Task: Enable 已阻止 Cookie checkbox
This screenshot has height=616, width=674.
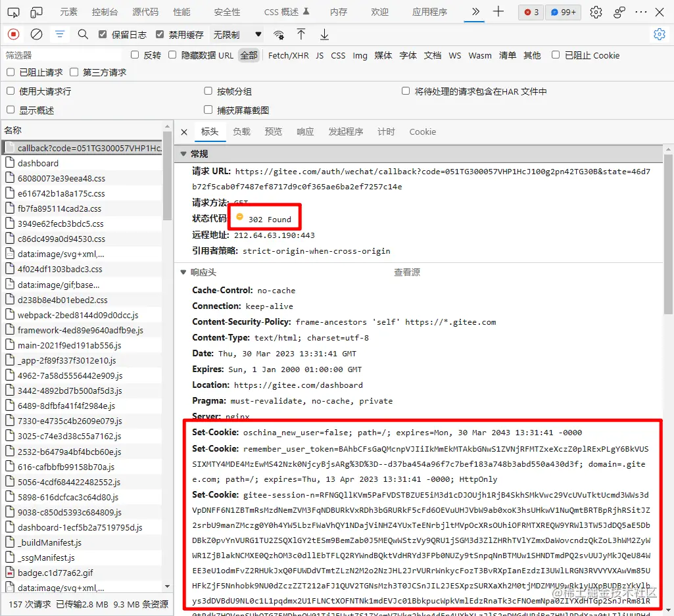Action: tap(556, 55)
